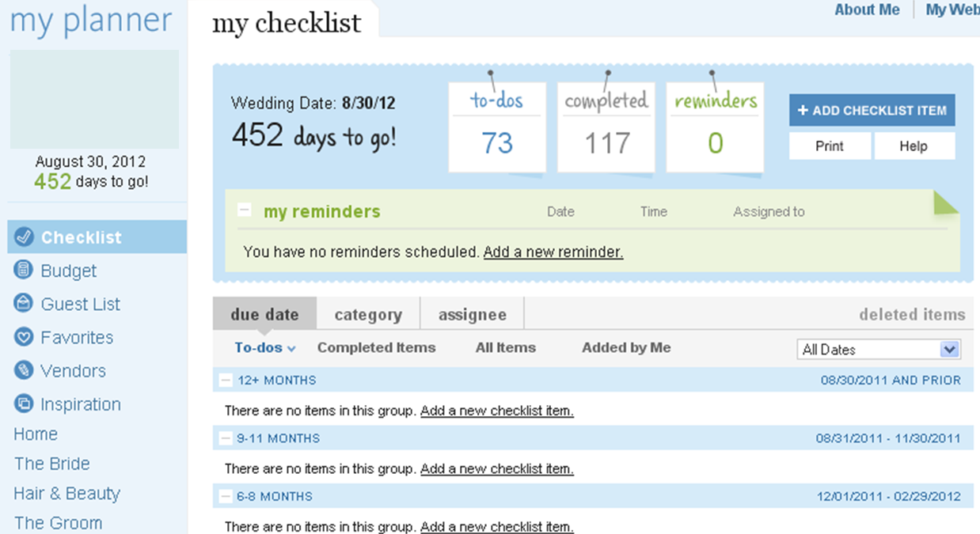Collapse the my reminders section

pyautogui.click(x=245, y=211)
